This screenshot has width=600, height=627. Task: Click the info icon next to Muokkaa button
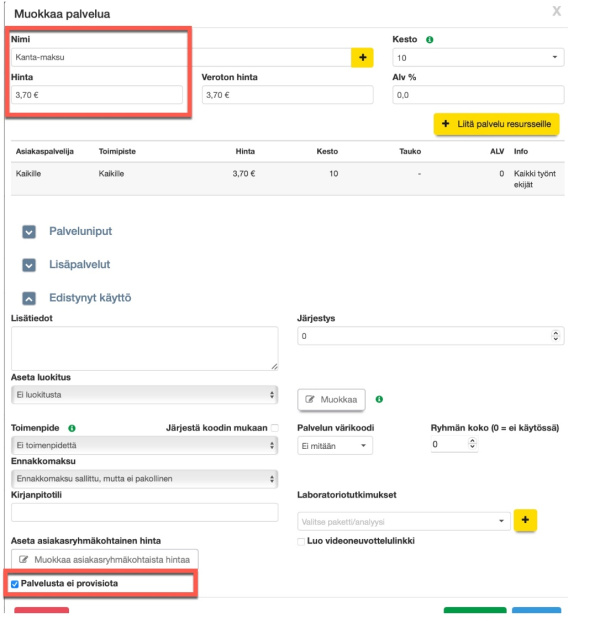click(x=379, y=399)
